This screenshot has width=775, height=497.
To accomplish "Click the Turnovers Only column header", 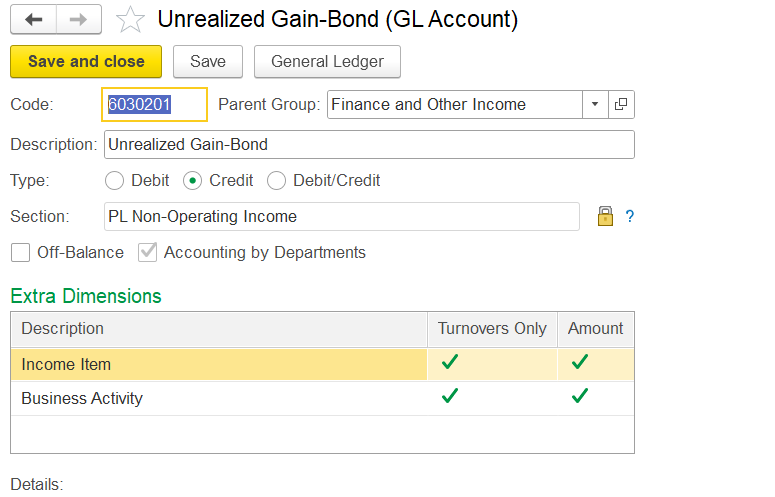I will click(x=492, y=329).
